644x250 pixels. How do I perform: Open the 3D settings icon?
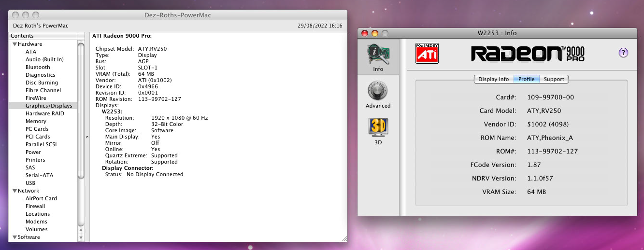378,127
